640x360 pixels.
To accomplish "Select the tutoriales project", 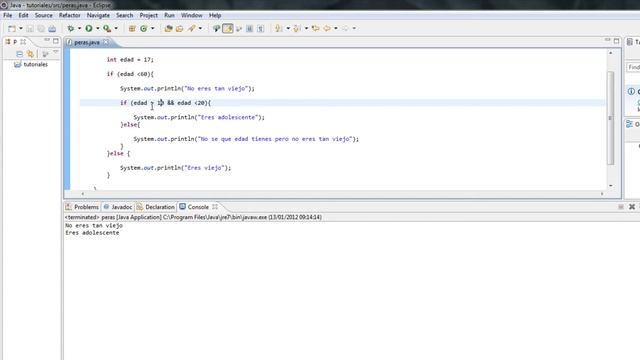I will pyautogui.click(x=31, y=64).
